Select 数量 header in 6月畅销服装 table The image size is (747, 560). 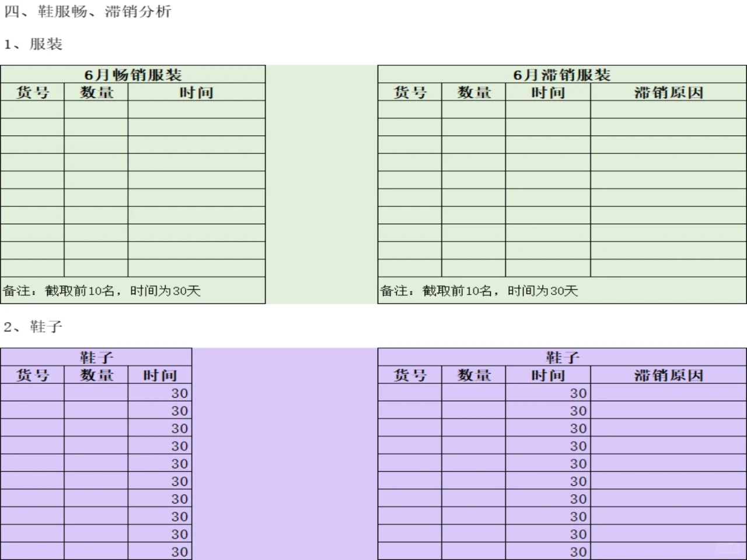point(96,92)
